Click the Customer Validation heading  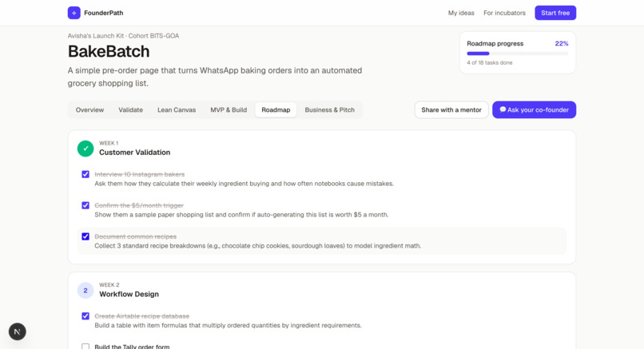tap(135, 153)
